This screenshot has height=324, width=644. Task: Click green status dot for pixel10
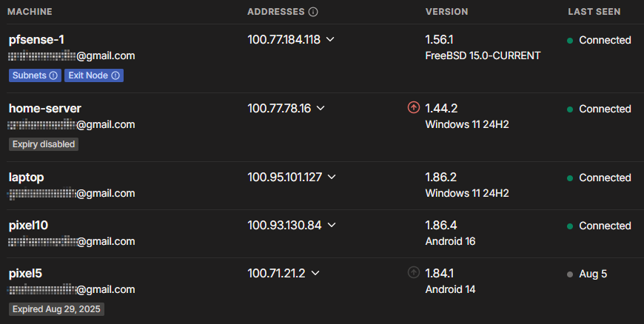[x=570, y=226]
